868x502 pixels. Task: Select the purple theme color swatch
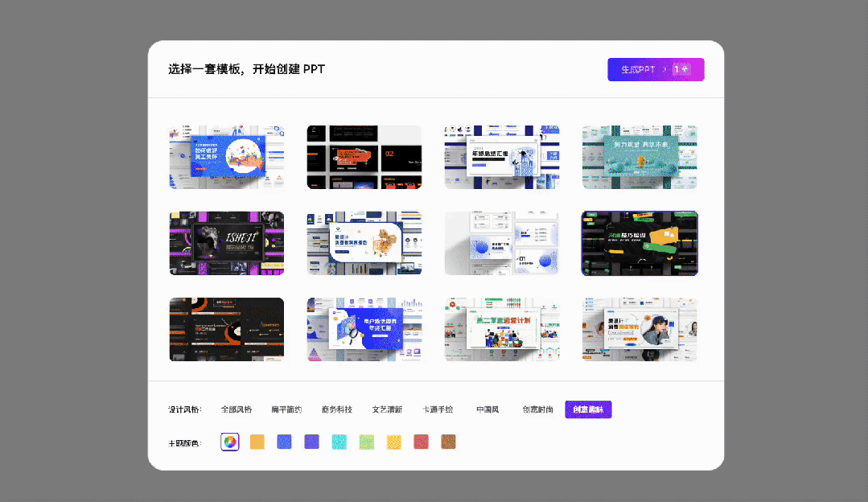point(311,442)
